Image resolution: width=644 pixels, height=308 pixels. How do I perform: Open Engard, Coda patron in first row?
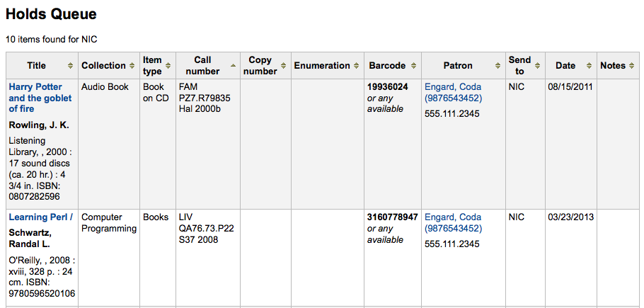[x=453, y=92]
